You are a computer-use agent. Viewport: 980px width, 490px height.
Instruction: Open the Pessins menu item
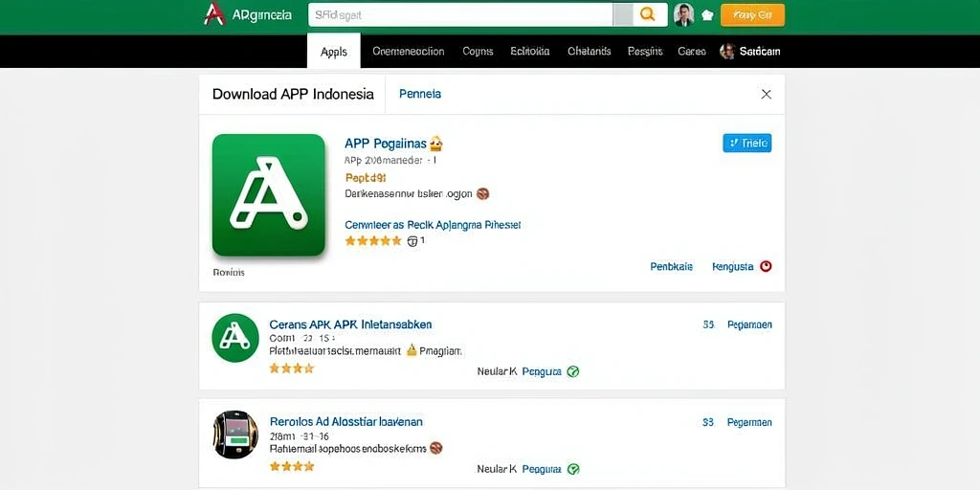645,52
